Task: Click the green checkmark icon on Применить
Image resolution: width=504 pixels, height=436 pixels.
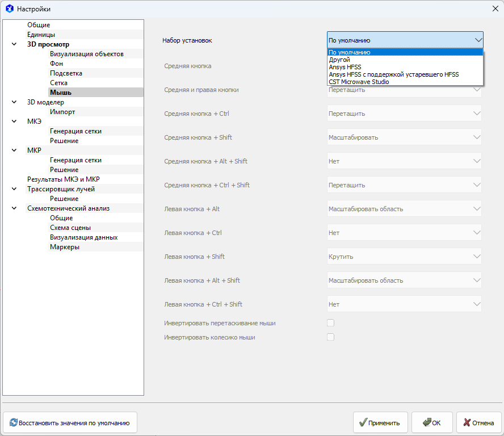Action: pyautogui.click(x=363, y=422)
